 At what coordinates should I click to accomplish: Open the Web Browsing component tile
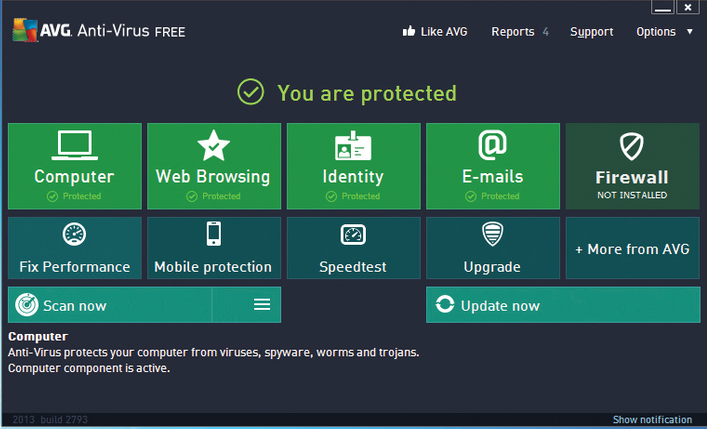click(x=214, y=166)
